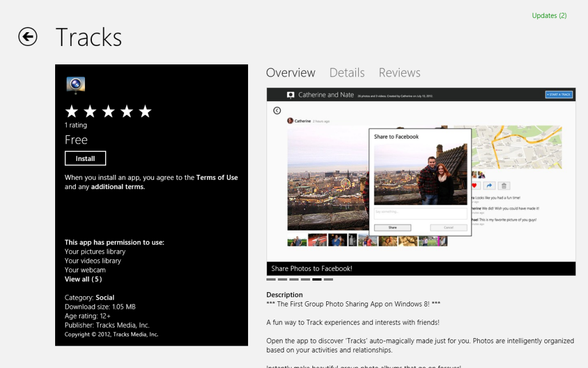This screenshot has width=588, height=368.
Task: Go back using the circled arrow button
Action: pos(28,37)
